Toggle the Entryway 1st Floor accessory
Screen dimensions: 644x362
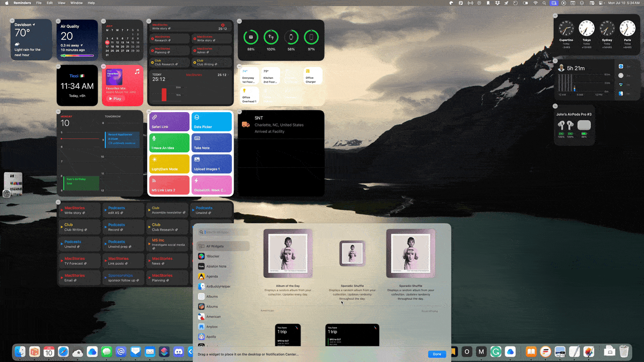[249, 76]
